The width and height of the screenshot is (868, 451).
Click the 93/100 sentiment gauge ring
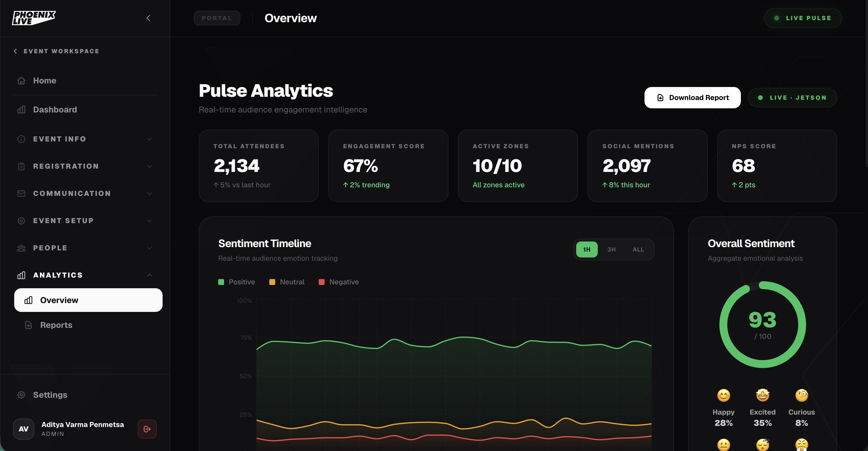(762, 325)
